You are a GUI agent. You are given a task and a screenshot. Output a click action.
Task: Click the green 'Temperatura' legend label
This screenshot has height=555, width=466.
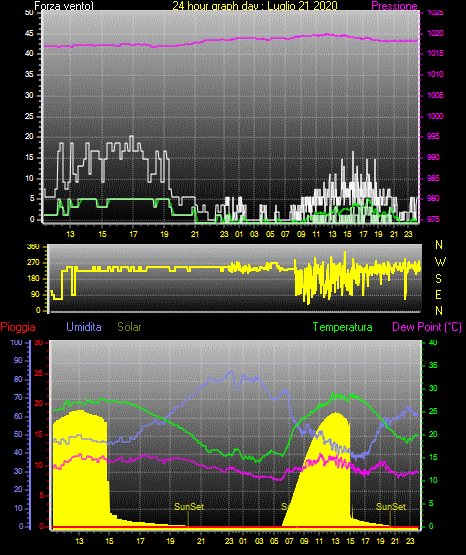click(x=343, y=327)
